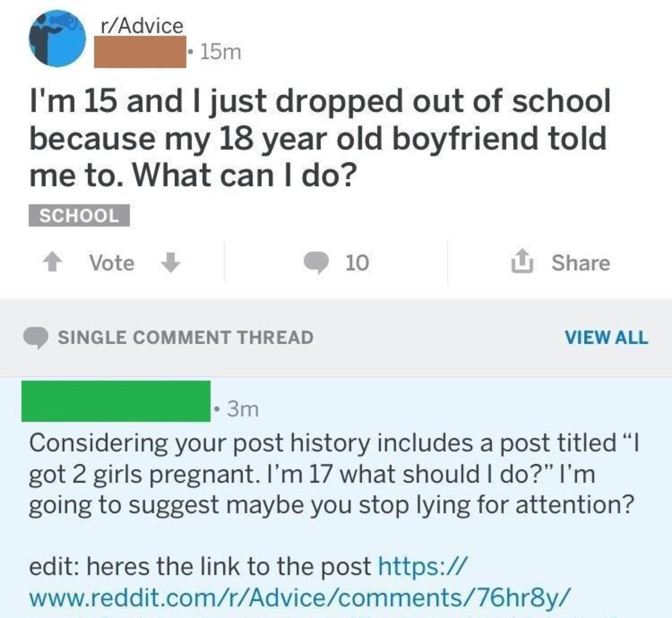Click the SINGLE COMMENT THREAD heading
This screenshot has height=618, width=672.
185,338
